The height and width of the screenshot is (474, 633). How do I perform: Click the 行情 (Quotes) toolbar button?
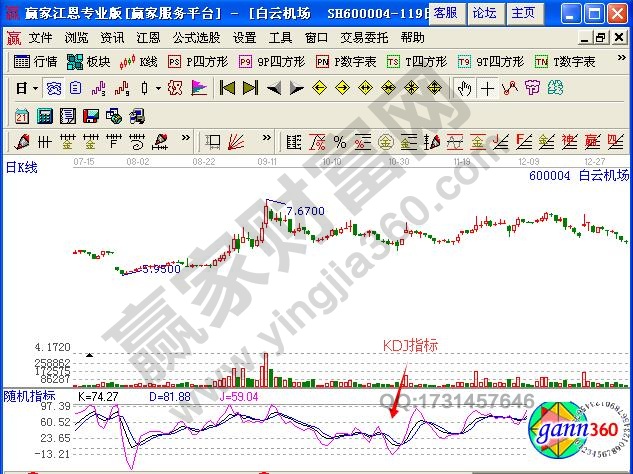[x=36, y=61]
